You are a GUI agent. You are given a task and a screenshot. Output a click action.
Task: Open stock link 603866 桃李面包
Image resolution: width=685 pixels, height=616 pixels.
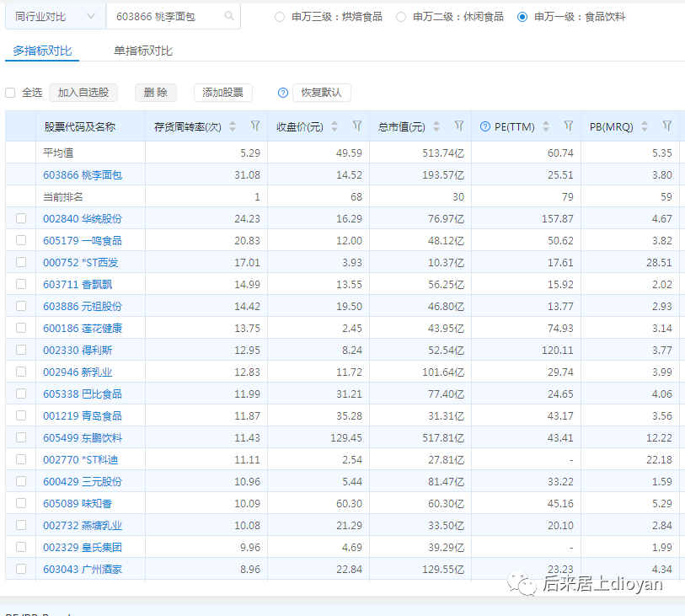(83, 175)
